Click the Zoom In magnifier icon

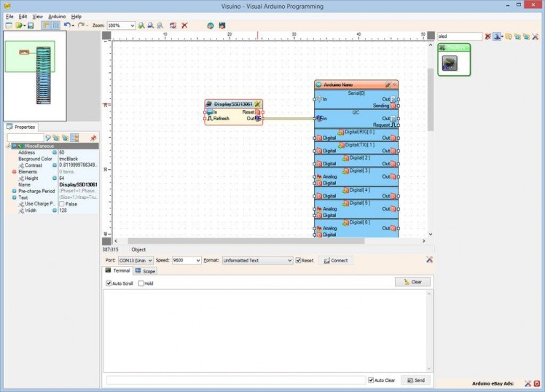[x=141, y=26]
